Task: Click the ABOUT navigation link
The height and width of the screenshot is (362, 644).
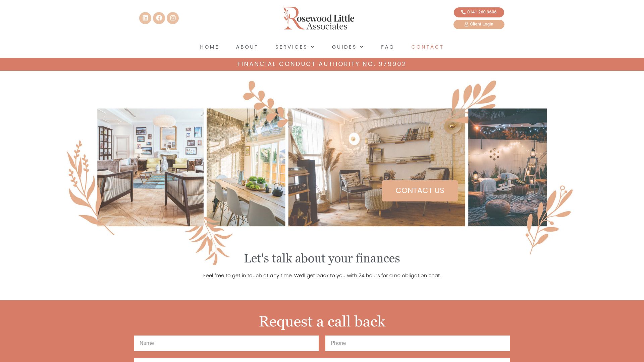Action: [x=247, y=46]
